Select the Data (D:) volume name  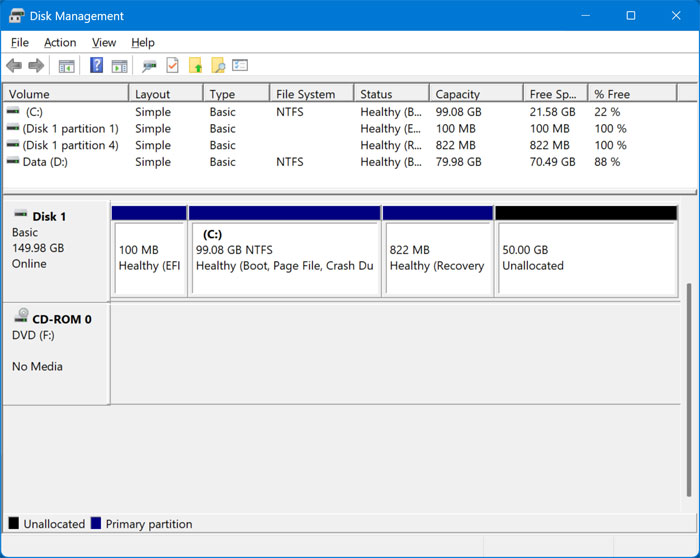(x=45, y=162)
